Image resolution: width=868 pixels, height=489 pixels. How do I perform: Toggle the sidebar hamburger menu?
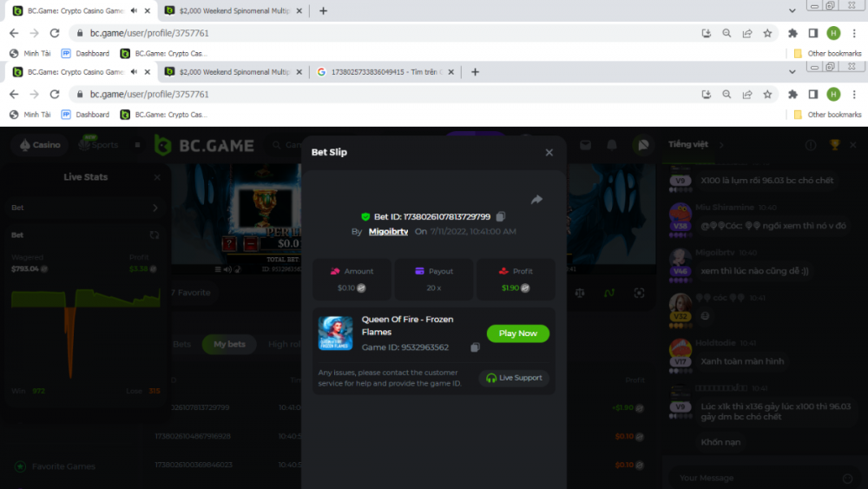pos(137,145)
